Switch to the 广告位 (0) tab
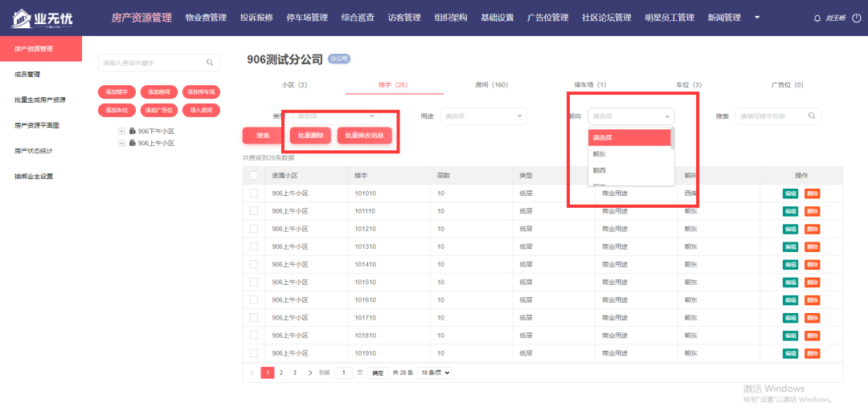 (x=787, y=85)
